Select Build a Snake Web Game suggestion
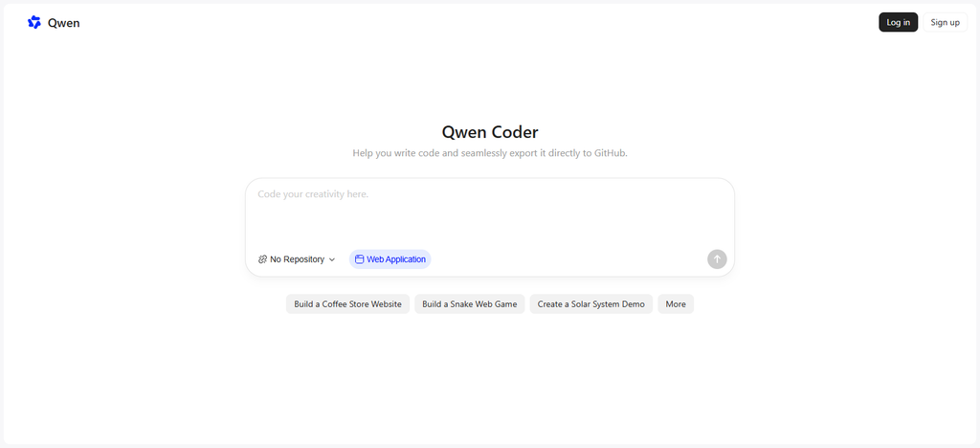Screen dimensions: 980x448 coord(469,304)
